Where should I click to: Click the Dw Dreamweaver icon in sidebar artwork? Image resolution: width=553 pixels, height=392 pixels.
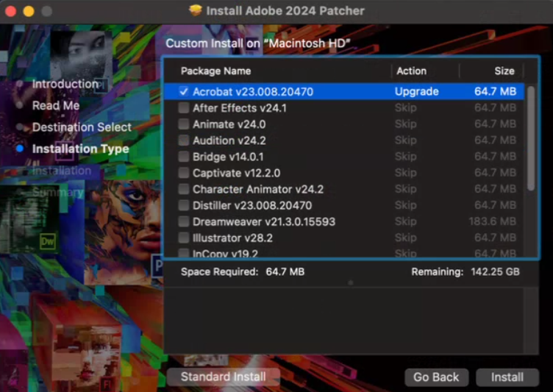pos(49,241)
